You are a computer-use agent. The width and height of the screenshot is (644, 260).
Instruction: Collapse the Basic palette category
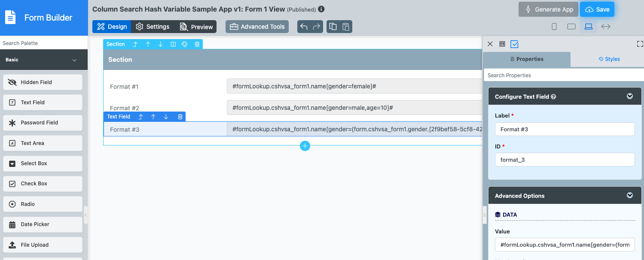tap(74, 60)
